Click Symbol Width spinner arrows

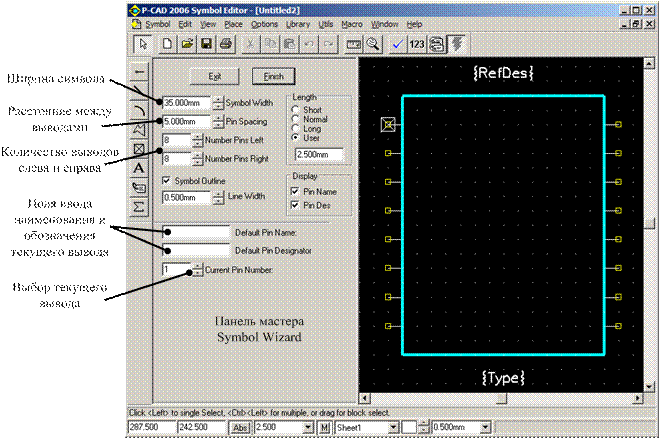(x=218, y=103)
